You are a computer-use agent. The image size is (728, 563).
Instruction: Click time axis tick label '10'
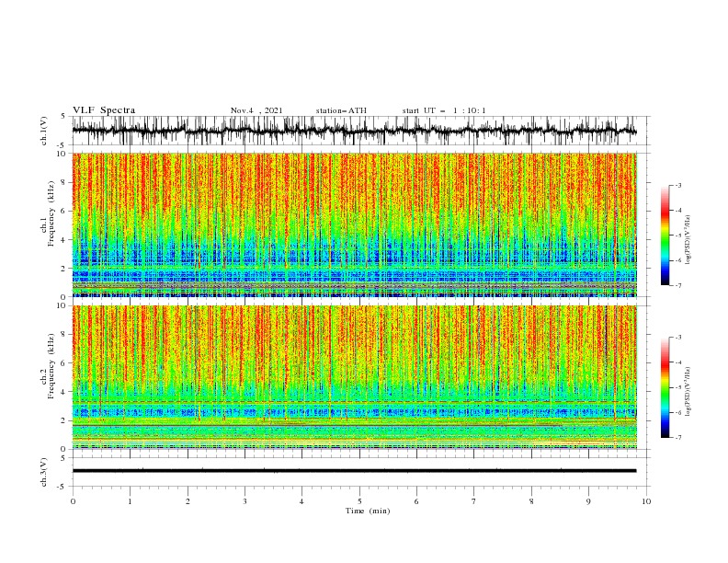point(646,501)
